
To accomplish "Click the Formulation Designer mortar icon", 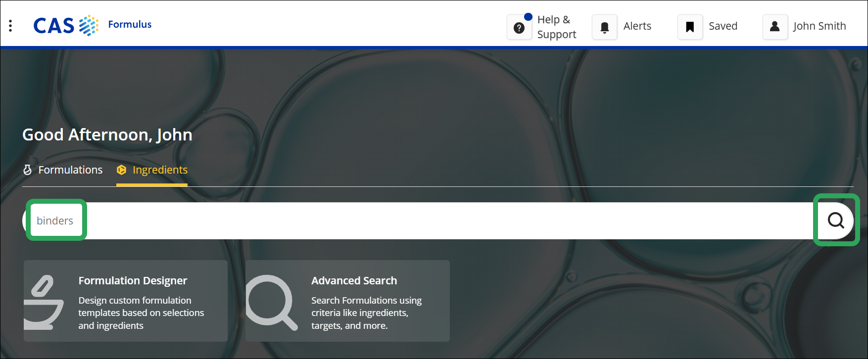I will coord(44,302).
